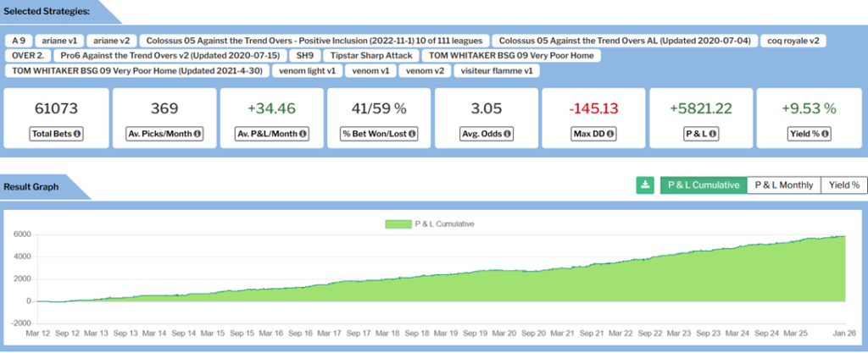This screenshot has height=353, width=868.
Task: Click the ariane v1 strategy tag
Action: 63,41
